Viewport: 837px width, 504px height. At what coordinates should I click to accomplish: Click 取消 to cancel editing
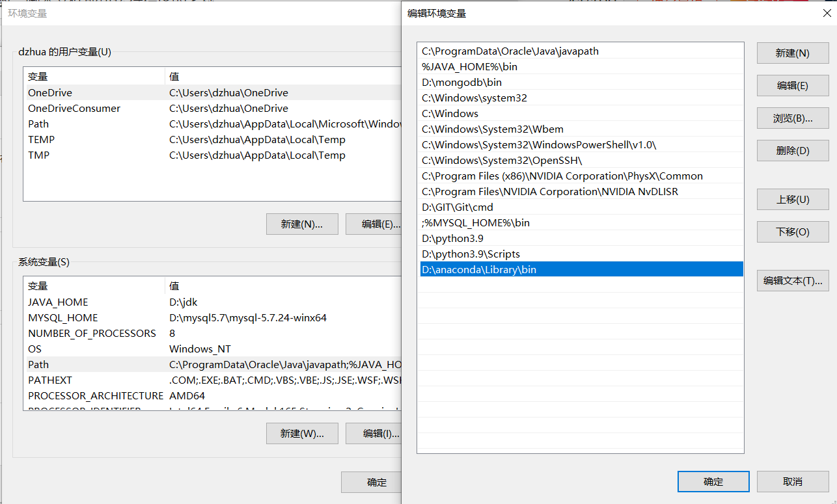tap(793, 482)
